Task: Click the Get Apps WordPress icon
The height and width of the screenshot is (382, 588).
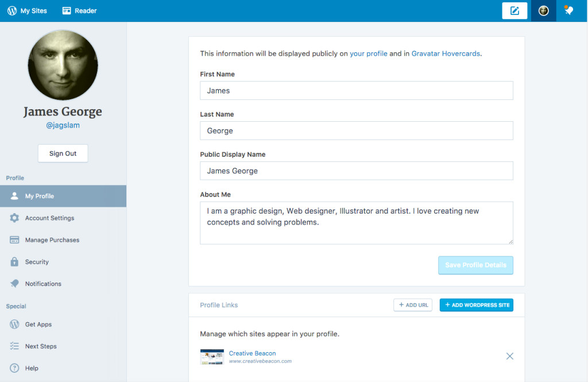Action: (x=14, y=324)
